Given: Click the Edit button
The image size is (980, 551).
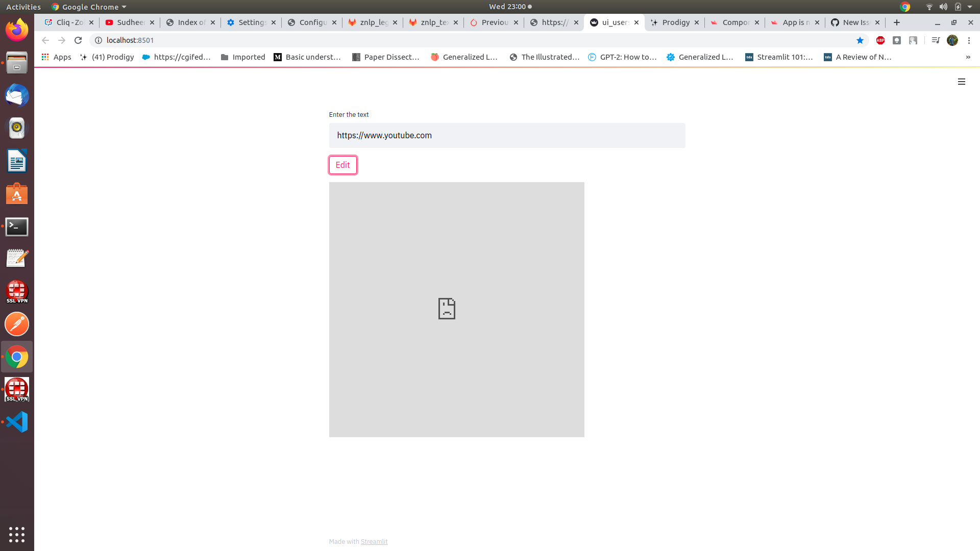Looking at the screenshot, I should (x=342, y=165).
